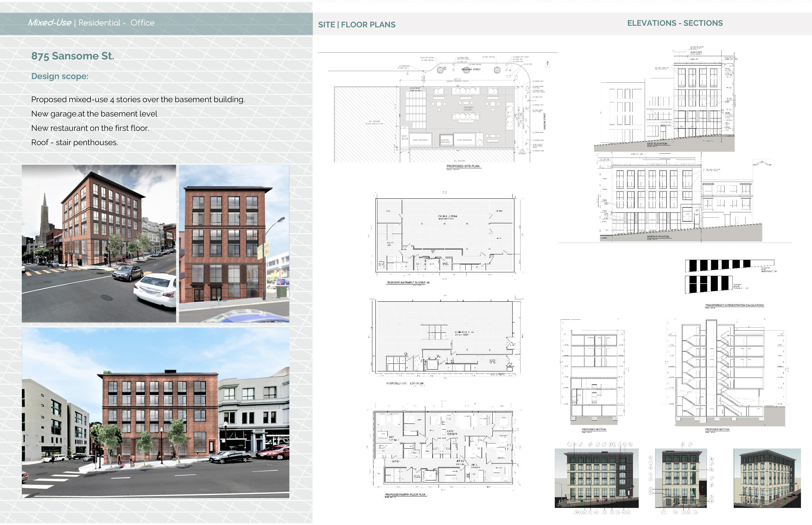Select the Proposed Basement Floor Plan drawing
812x525 pixels.
pos(445,235)
